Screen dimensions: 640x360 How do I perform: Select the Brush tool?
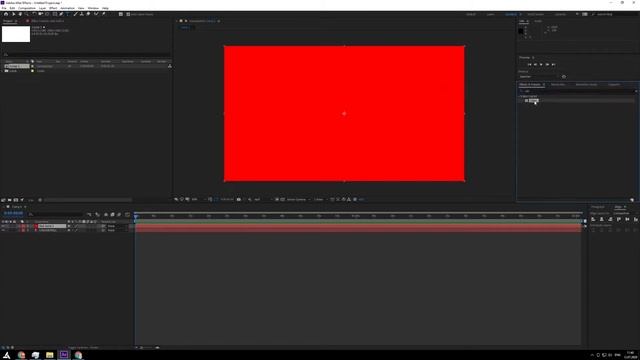76,14
